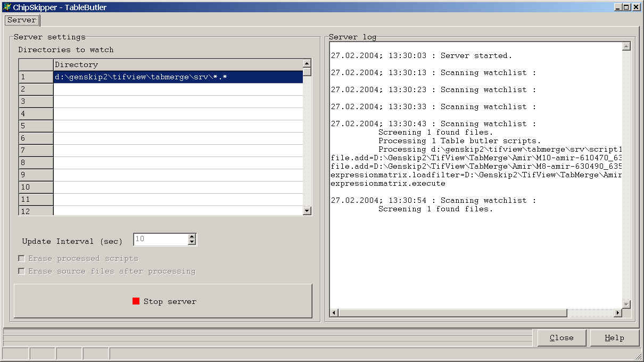The height and width of the screenshot is (362, 644).
Task: Enable Erase processed scripts checkbox
Action: click(22, 258)
